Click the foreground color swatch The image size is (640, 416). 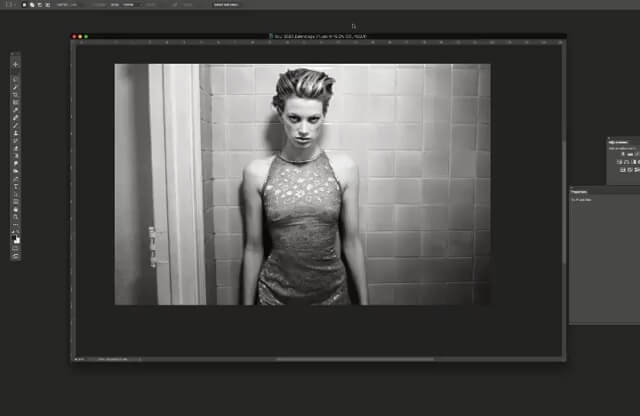pyautogui.click(x=14, y=237)
